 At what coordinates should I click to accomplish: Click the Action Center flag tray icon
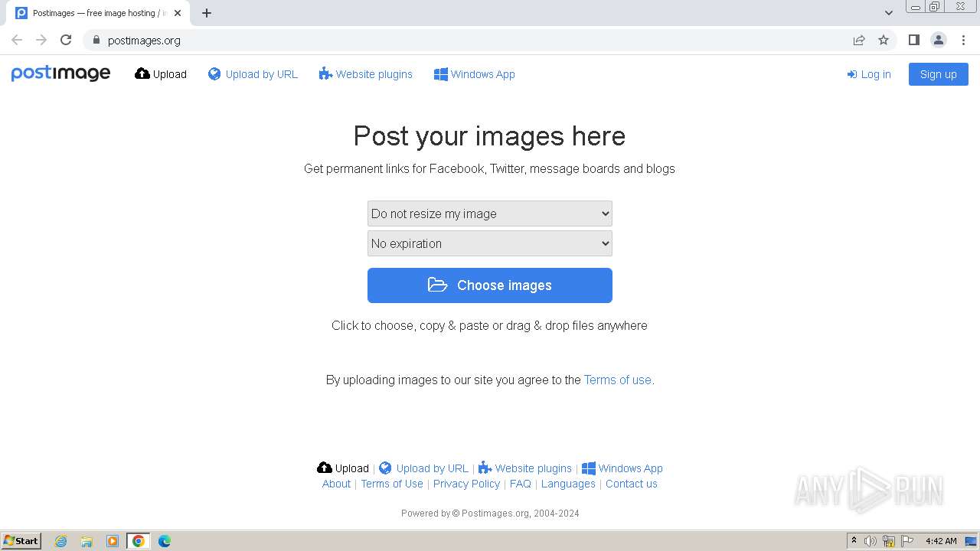(x=907, y=541)
